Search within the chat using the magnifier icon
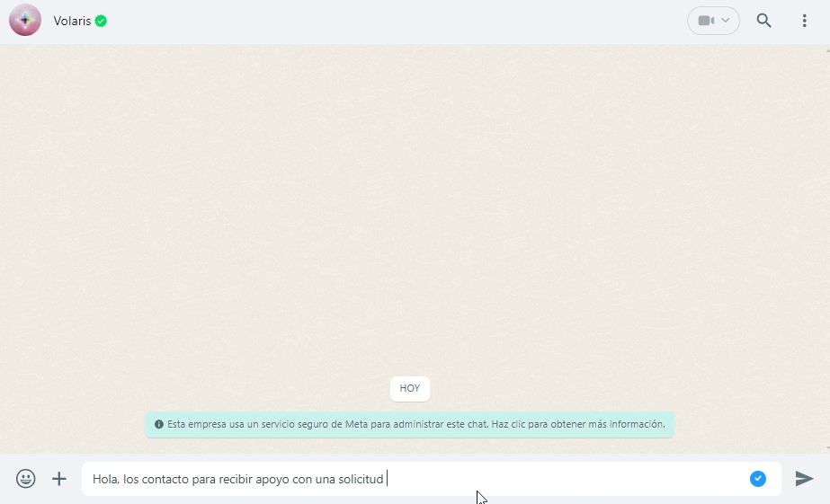Viewport: 830px width, 504px height. 763,21
